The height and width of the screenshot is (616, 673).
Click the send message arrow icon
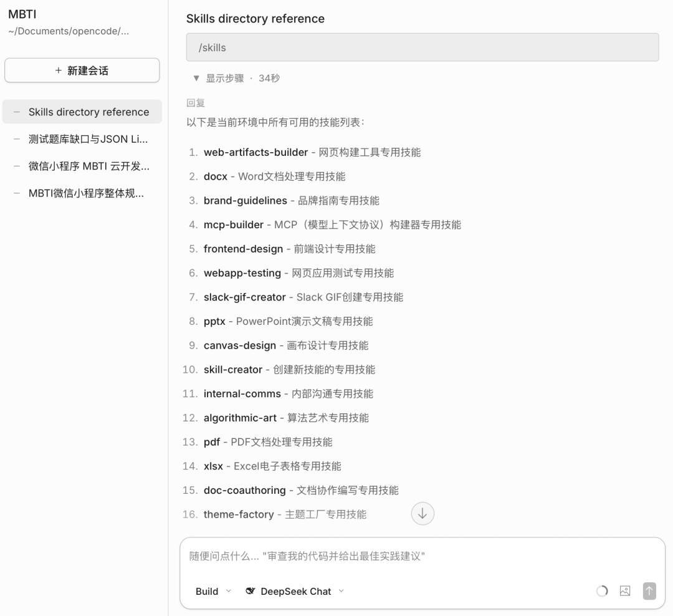649,590
